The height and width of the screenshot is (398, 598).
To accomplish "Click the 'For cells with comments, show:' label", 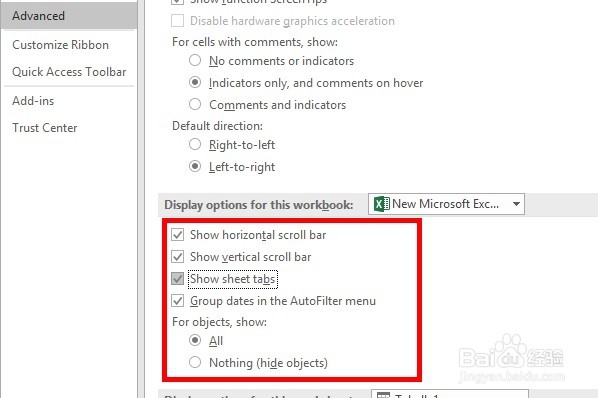I will pyautogui.click(x=255, y=42).
